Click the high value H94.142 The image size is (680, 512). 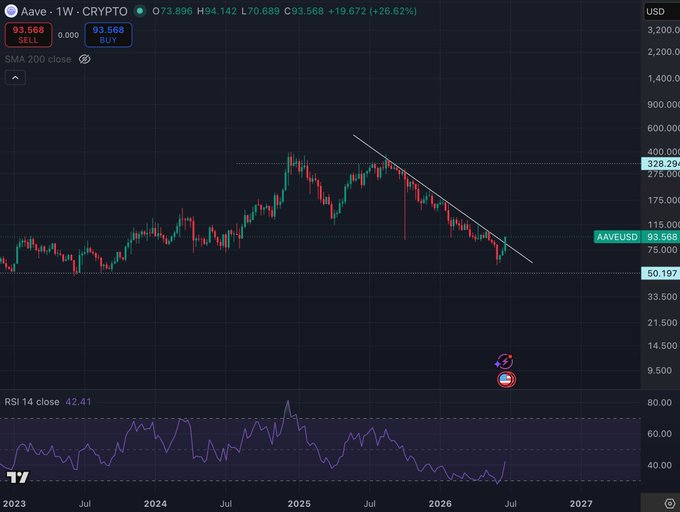click(x=217, y=11)
